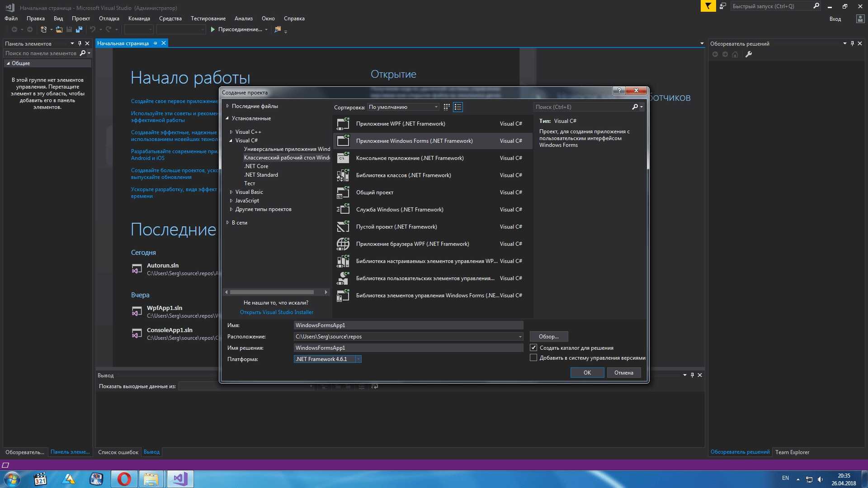The width and height of the screenshot is (868, 488).
Task: Click the dialog search magnifier icon
Action: (635, 107)
